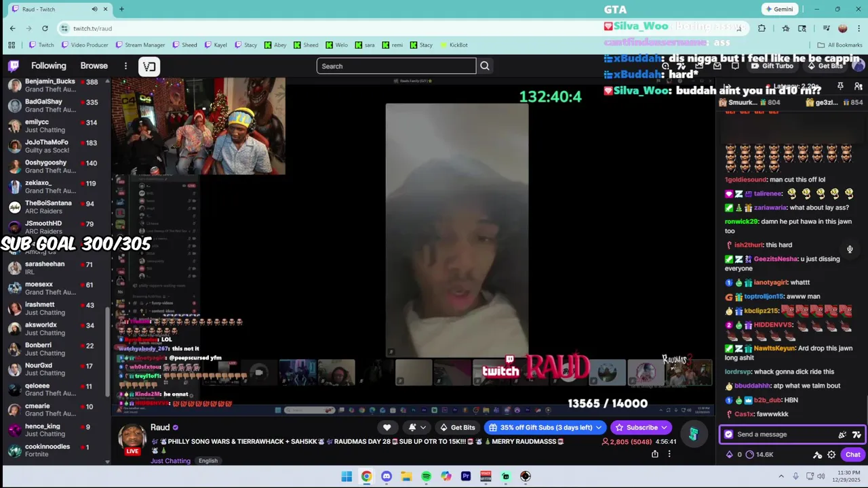Open channel options three-dot menu below Subscribe
868x488 pixels.
click(669, 454)
